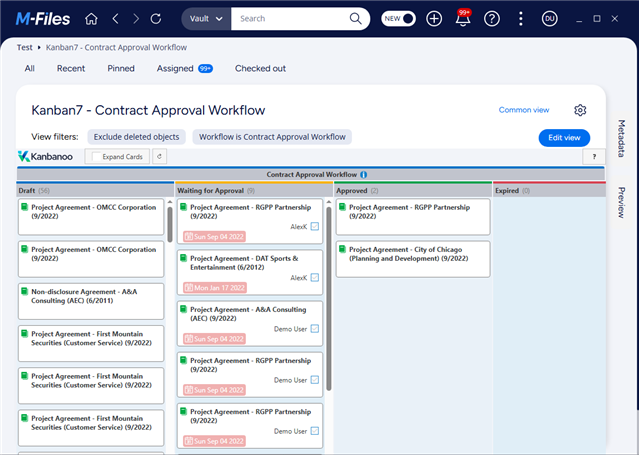The height and width of the screenshot is (455, 639).
Task: Open view settings gear icon
Action: coord(580,110)
